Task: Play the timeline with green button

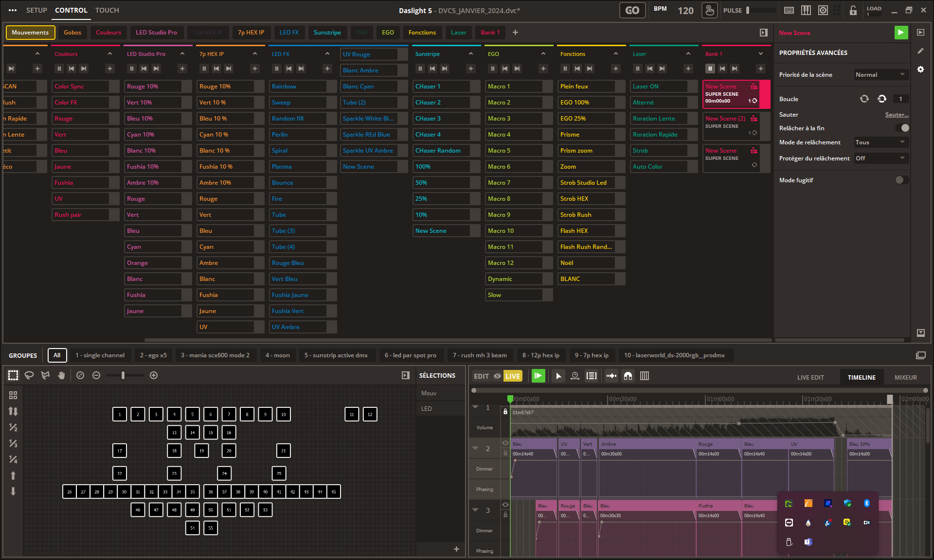Action: coord(539,376)
